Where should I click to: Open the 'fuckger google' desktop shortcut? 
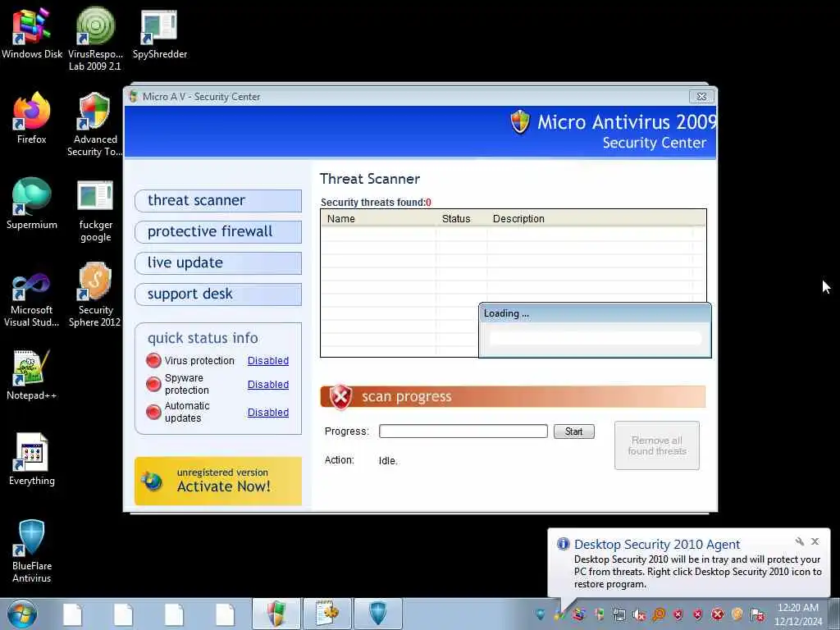pyautogui.click(x=95, y=211)
